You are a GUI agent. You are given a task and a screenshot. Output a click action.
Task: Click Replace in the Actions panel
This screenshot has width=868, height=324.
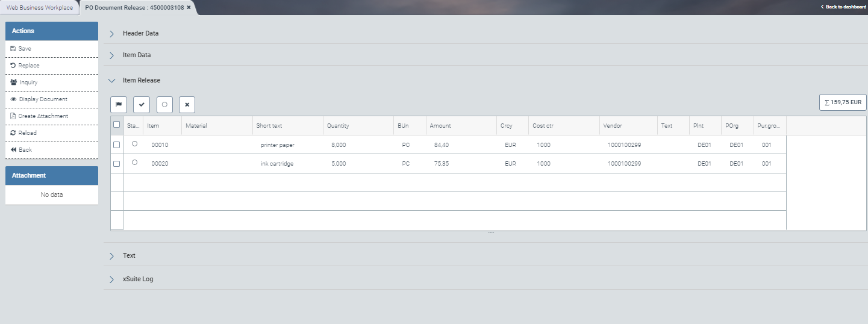click(x=28, y=66)
